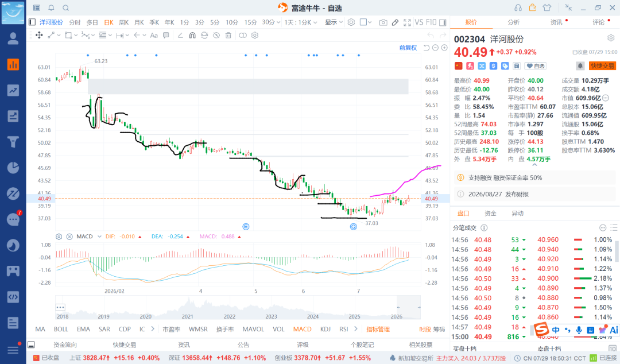Viewport: 620px width, 364px height.
Task: Open the VS compare feature
Action: click(418, 22)
